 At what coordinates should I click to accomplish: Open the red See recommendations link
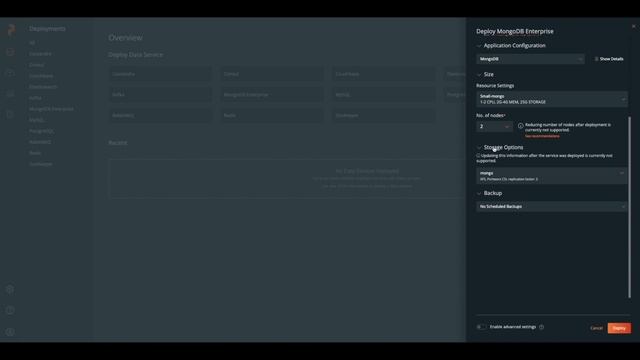tap(542, 136)
